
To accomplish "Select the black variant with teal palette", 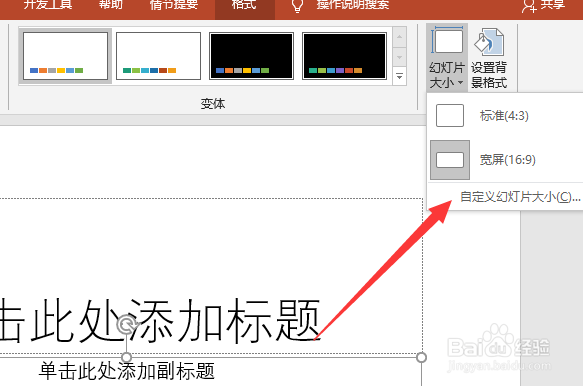I will click(x=345, y=56).
